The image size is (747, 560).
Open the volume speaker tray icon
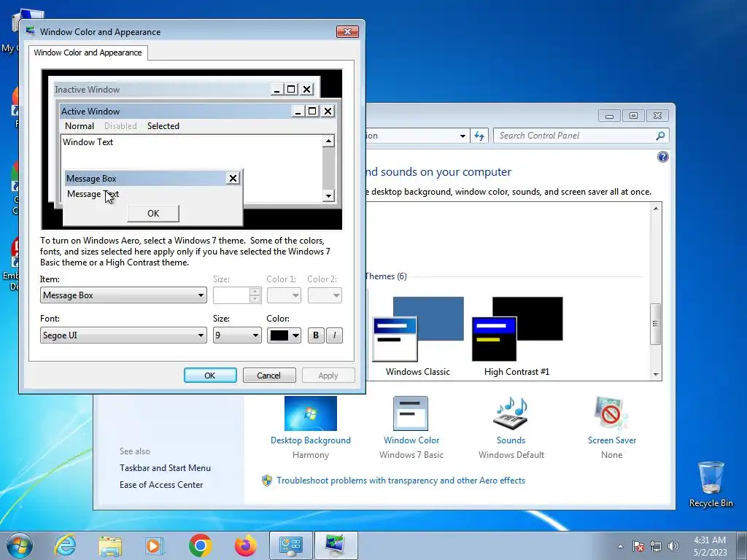coord(673,546)
